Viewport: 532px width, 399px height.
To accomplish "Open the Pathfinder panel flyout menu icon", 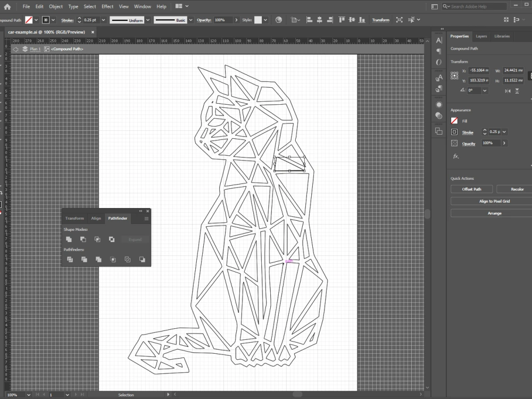I will click(146, 219).
